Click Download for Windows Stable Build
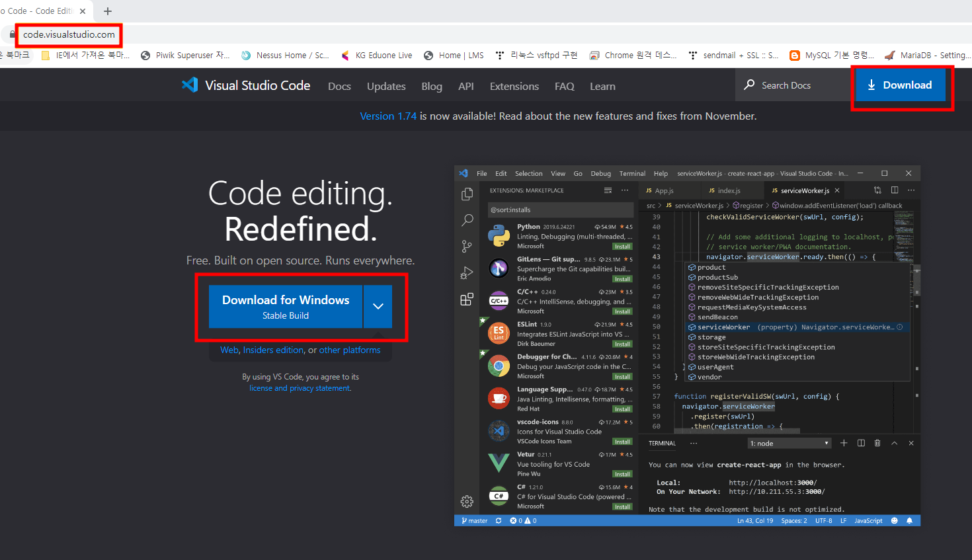The image size is (972, 560). (286, 306)
